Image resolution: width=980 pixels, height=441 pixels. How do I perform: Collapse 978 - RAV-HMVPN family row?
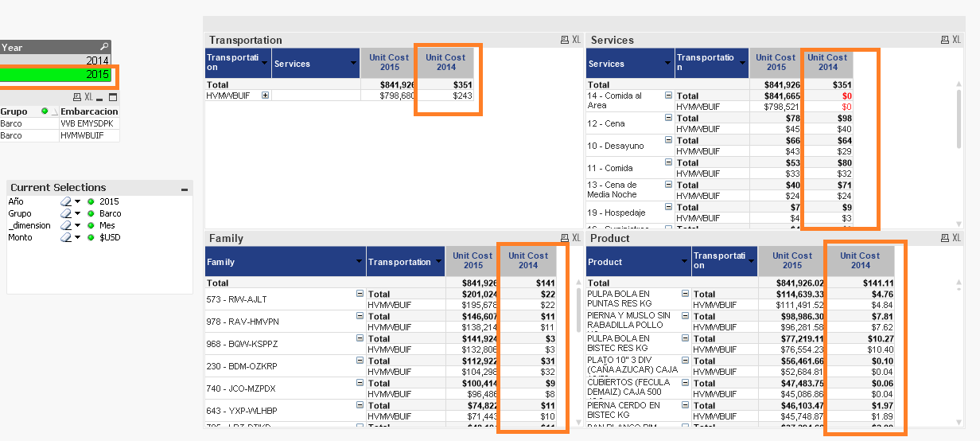point(360,315)
